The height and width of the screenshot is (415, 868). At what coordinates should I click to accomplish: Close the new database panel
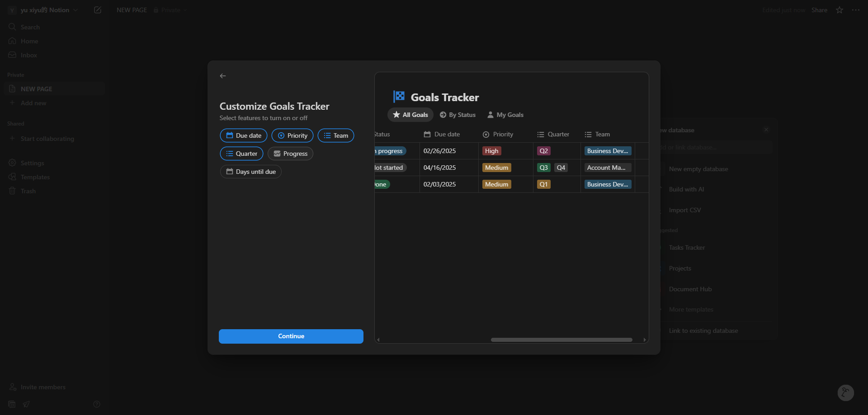766,130
